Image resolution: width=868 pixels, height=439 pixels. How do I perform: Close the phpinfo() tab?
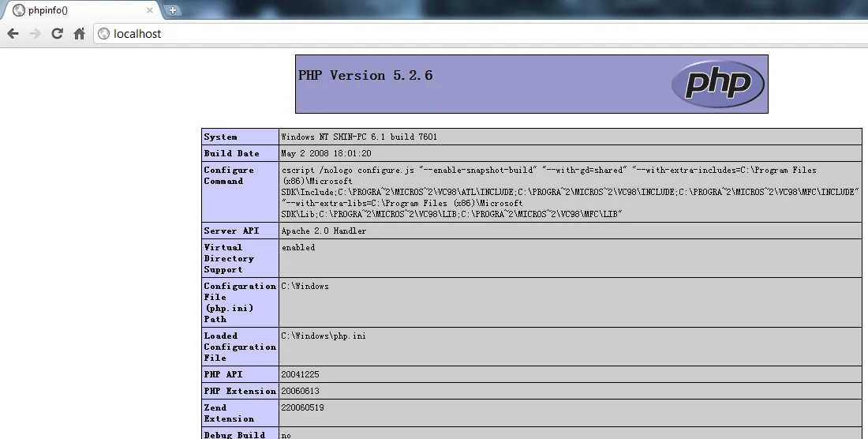tap(149, 10)
